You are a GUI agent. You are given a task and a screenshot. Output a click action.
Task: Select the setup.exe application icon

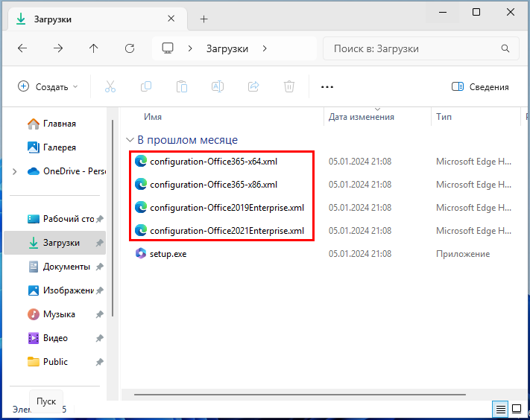click(141, 253)
